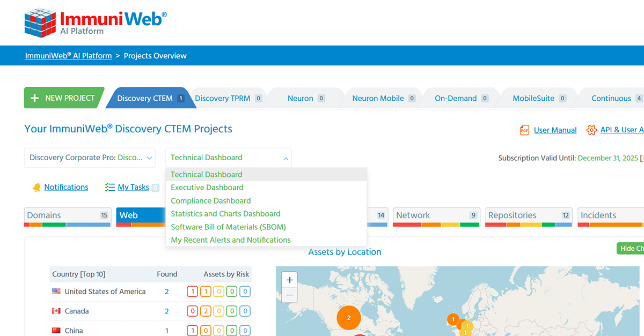Click the red risk count for China
The height and width of the screenshot is (336, 644).
[192, 331]
